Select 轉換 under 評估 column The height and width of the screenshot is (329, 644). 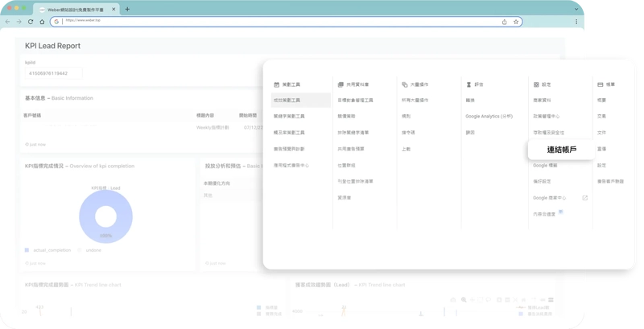click(470, 100)
